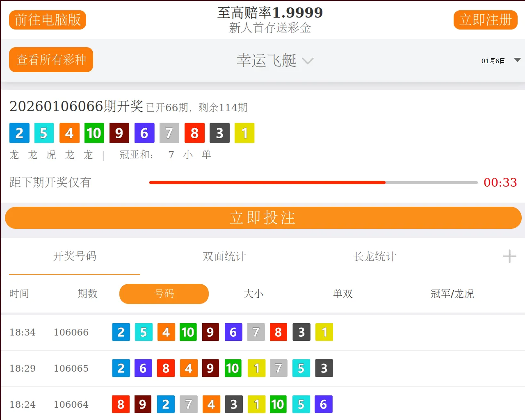Screen dimensions: 525x420
Task: Click blue number 2 ball in latest draw
Action: pos(19,133)
